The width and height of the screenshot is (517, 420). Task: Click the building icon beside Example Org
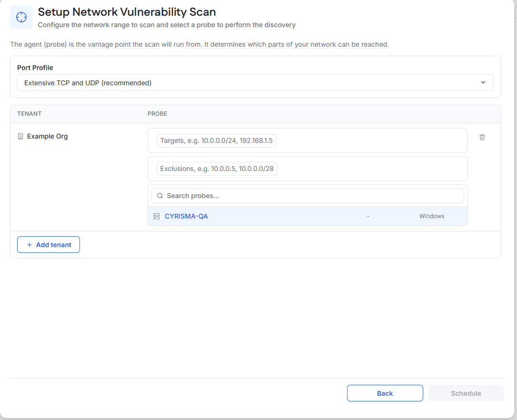click(x=20, y=136)
